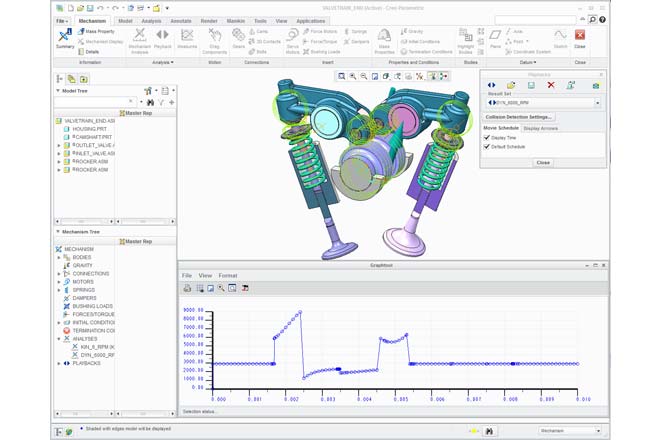The height and width of the screenshot is (440, 660).
Task: Open a result set from file in Playbacks
Action: (511, 85)
